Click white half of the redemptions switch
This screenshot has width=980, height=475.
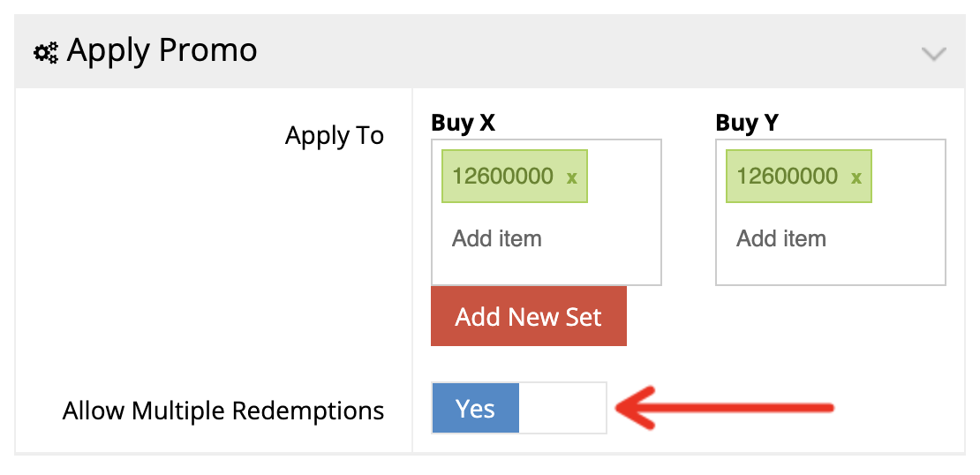point(562,409)
